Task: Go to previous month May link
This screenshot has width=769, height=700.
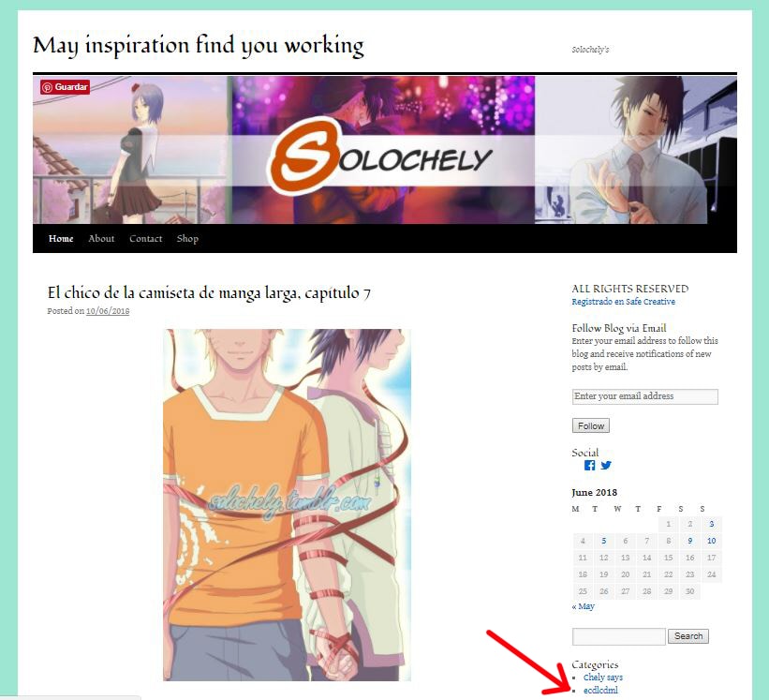Action: (x=584, y=606)
